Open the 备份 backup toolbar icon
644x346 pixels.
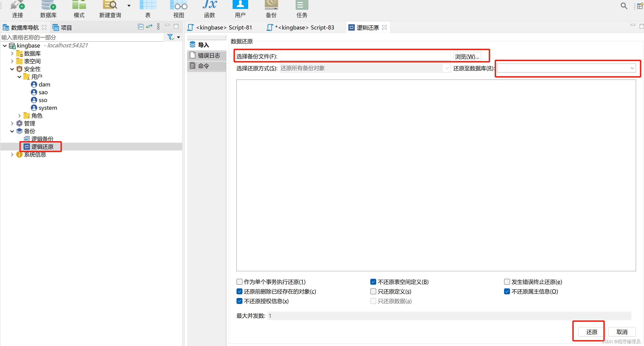[x=271, y=9]
